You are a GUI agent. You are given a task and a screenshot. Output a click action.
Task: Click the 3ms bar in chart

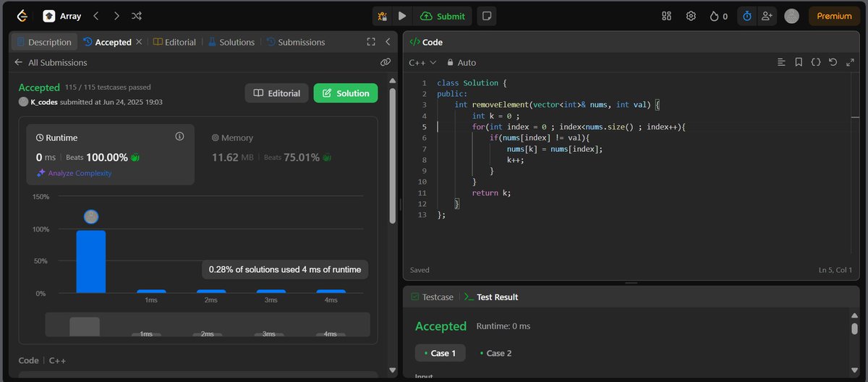tap(271, 292)
